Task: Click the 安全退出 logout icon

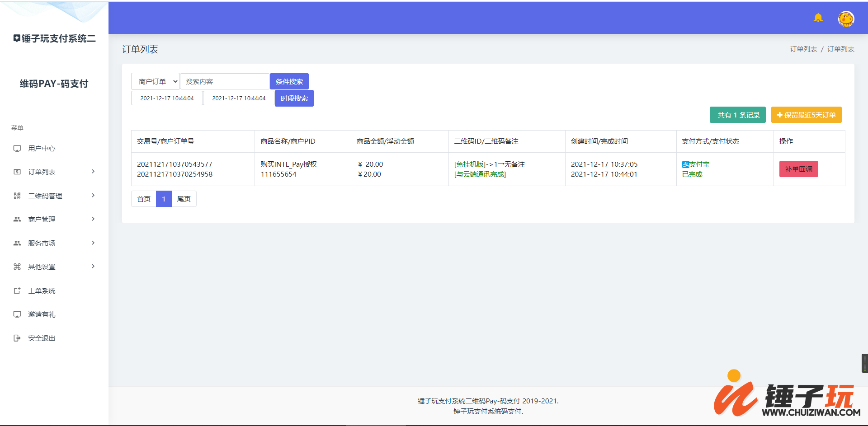Action: 17,338
